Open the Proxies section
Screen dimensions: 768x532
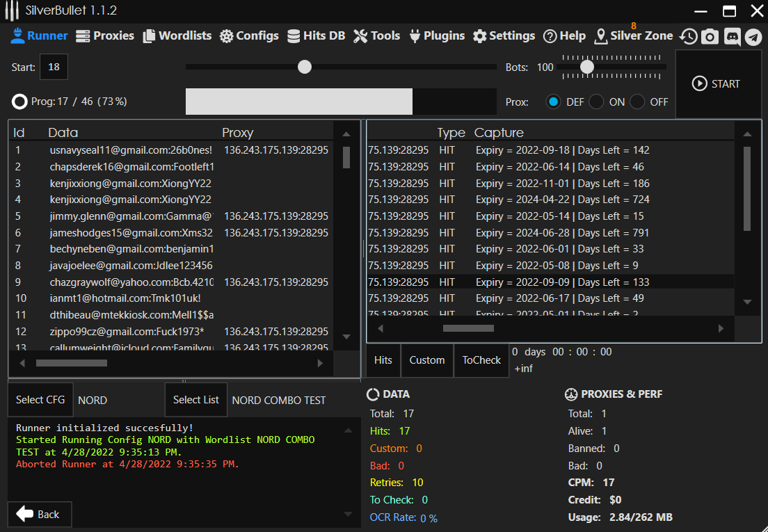click(x=105, y=35)
